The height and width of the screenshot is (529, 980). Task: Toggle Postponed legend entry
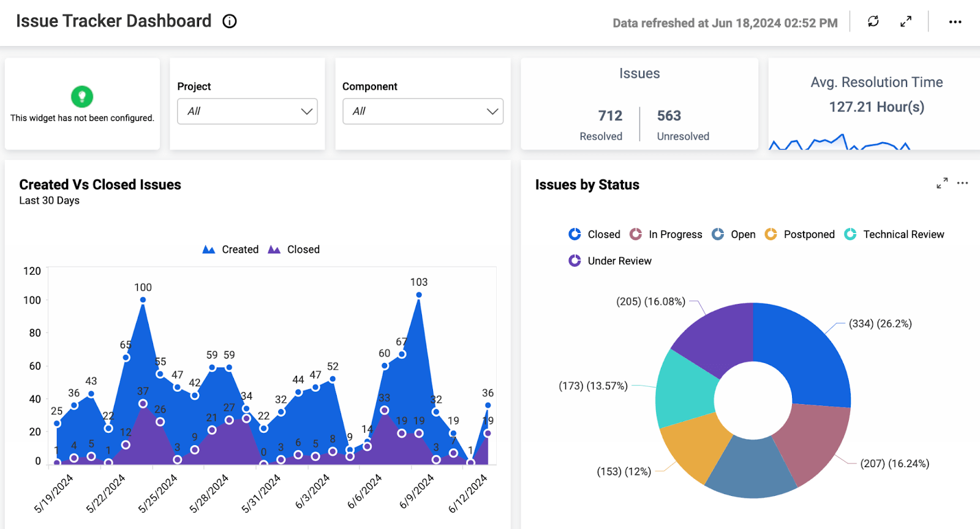point(800,234)
